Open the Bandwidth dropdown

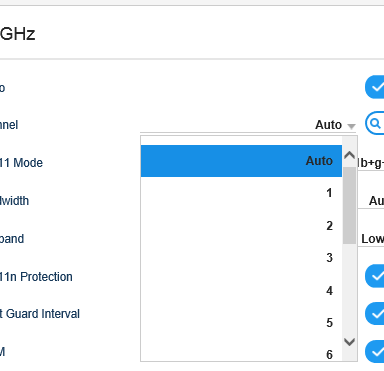coord(371,201)
